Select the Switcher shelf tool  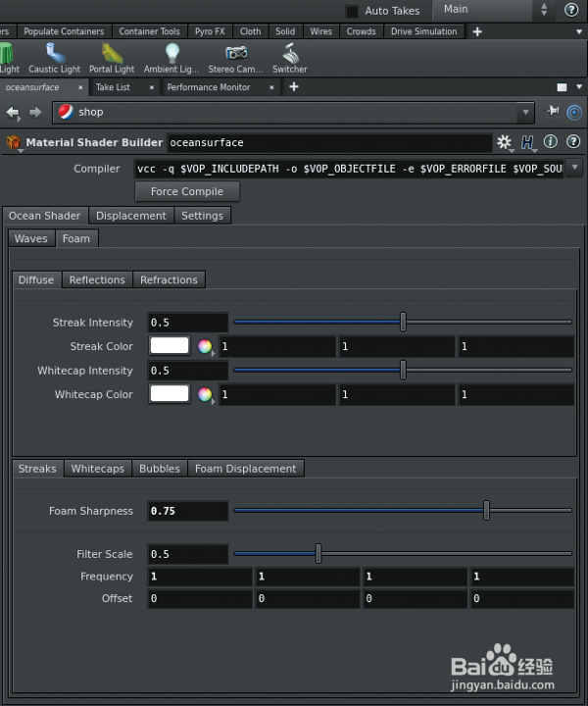click(x=290, y=57)
